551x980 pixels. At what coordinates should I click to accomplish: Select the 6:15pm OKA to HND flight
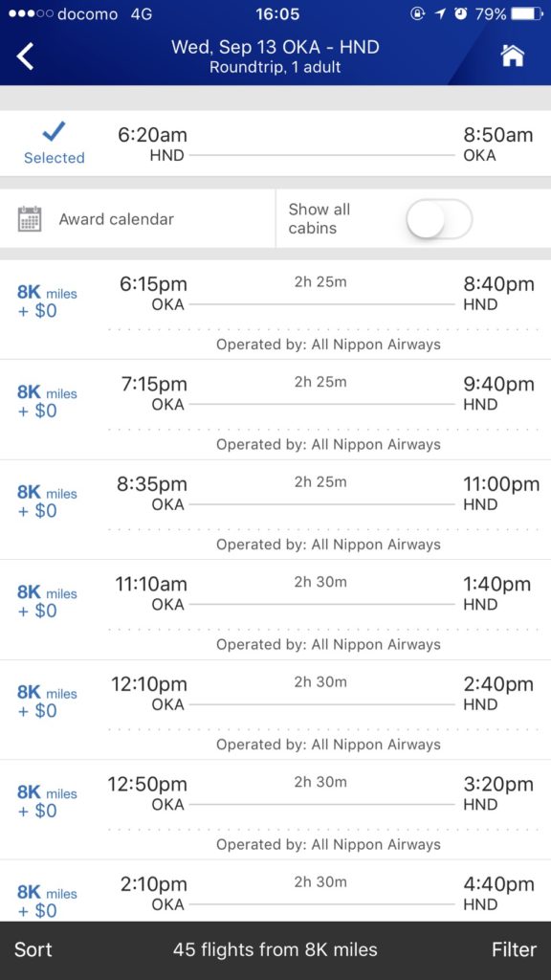tap(275, 310)
